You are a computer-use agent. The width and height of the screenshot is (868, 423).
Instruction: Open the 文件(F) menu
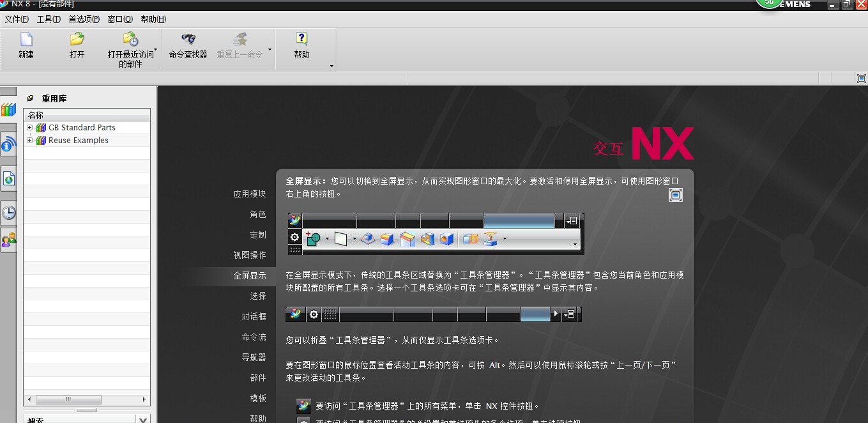(17, 19)
